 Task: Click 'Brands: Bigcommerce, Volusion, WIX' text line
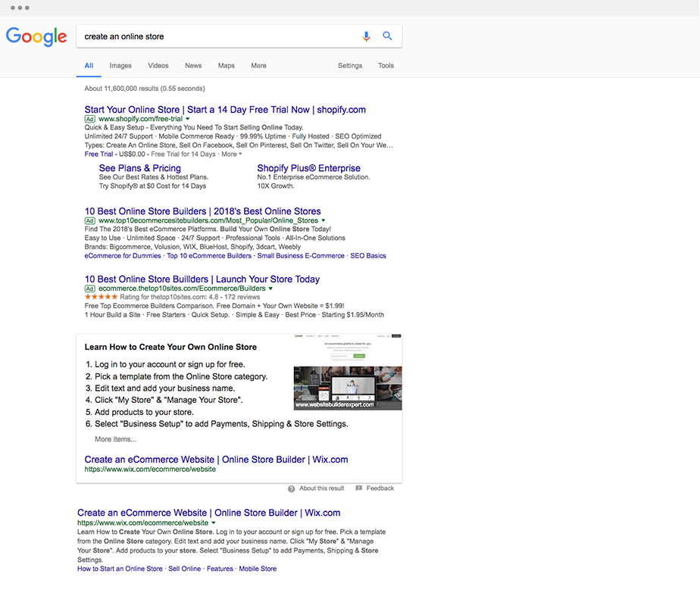click(x=192, y=247)
